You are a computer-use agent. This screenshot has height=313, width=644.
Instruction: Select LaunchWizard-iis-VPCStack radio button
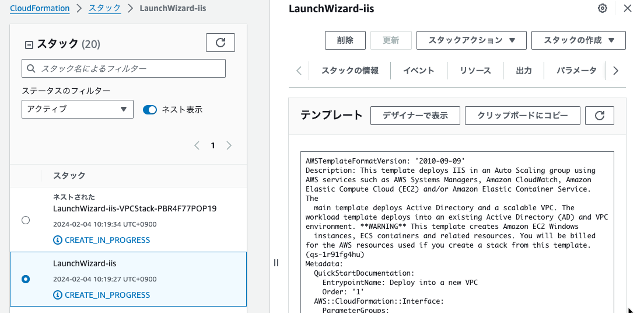[x=26, y=221]
